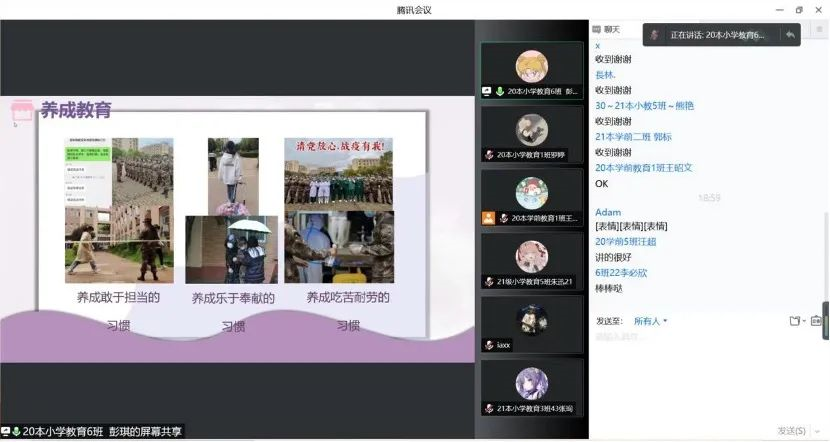Click muted mic icon on iaxx tile
Viewport: 830px width, 442px height.
489,345
